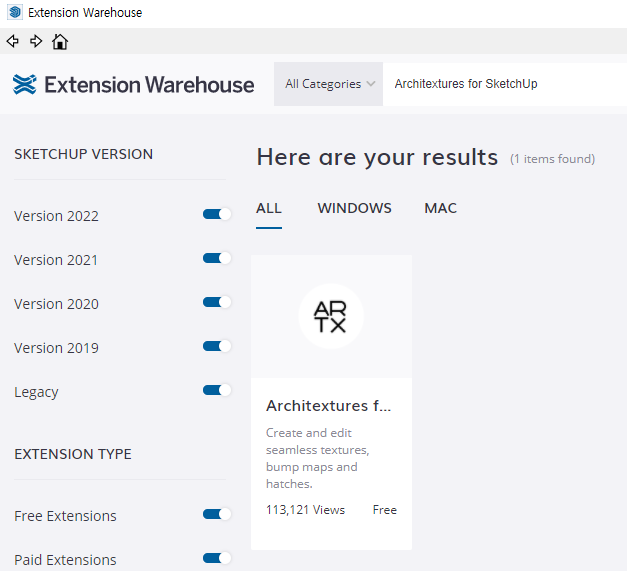The image size is (627, 571).
Task: Click the Version 2022 label
Action: (56, 216)
